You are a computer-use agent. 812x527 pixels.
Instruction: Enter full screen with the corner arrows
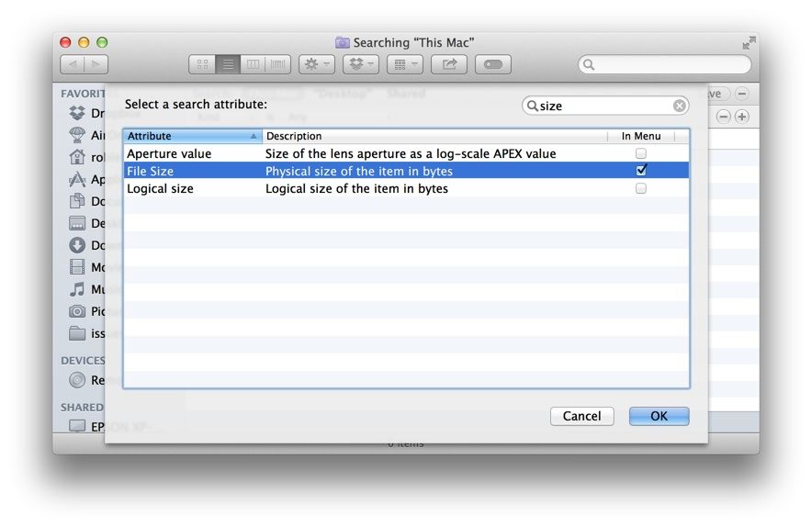coord(750,42)
